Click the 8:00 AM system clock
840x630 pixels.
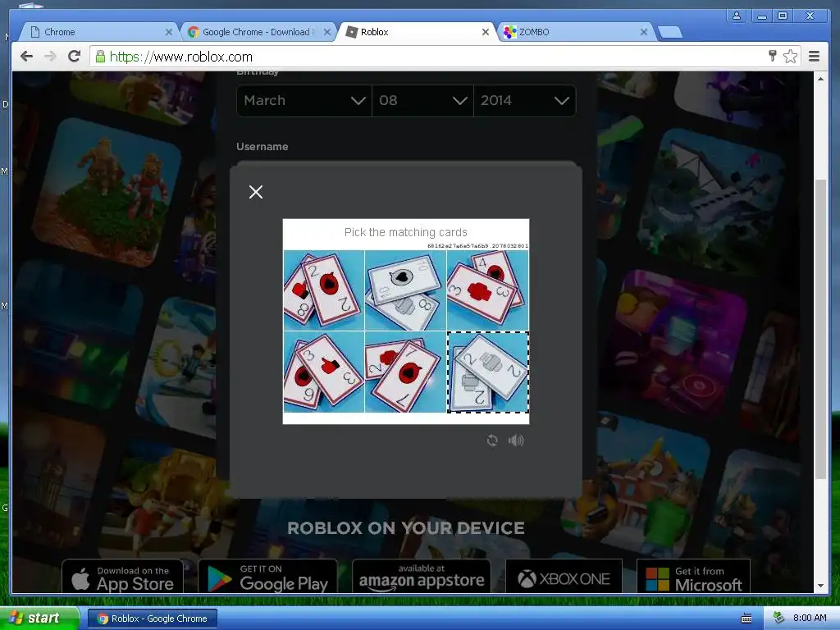(x=810, y=618)
